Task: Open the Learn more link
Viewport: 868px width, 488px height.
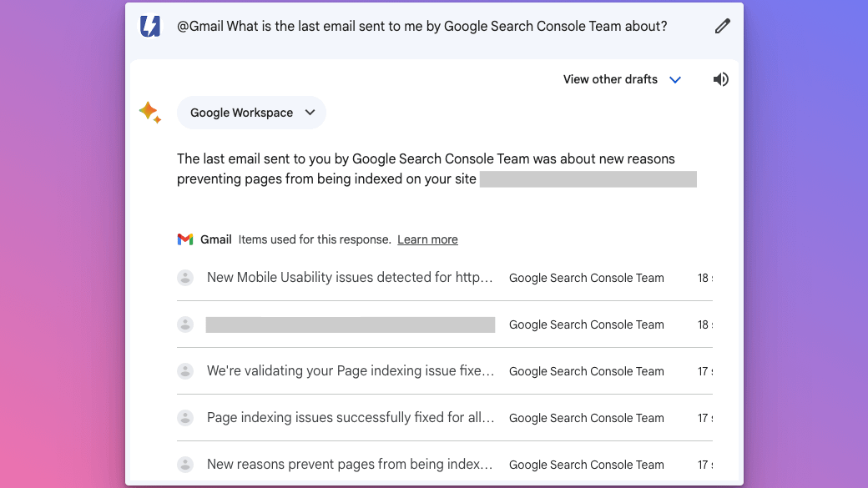Action: tap(427, 239)
